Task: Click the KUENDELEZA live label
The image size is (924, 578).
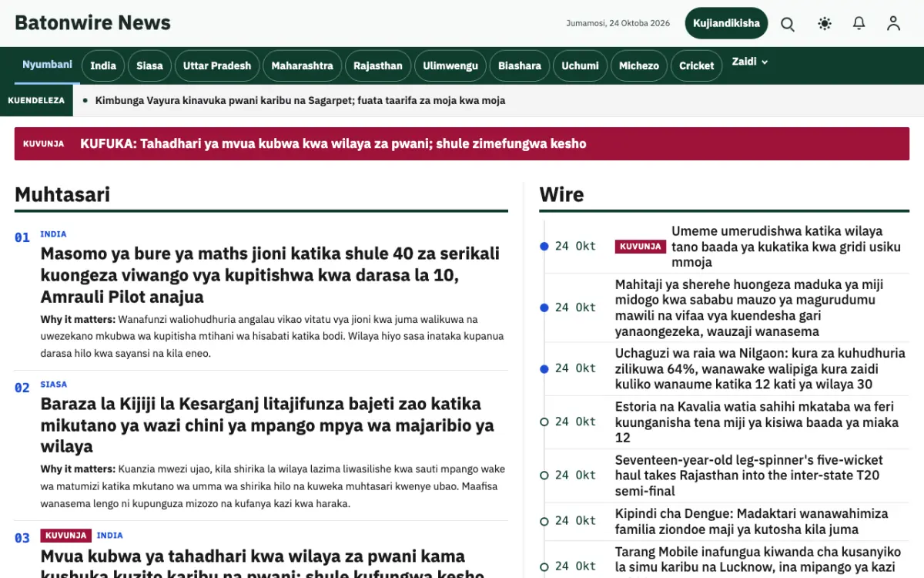Action: click(x=36, y=100)
